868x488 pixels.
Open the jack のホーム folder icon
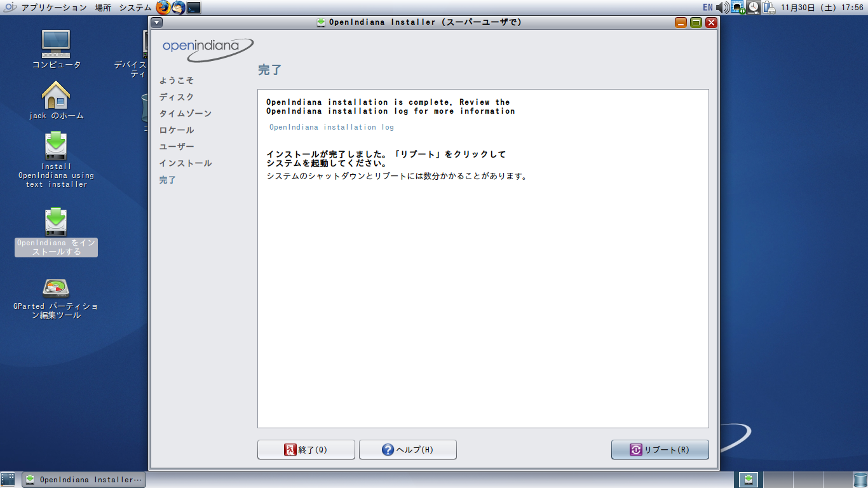56,100
